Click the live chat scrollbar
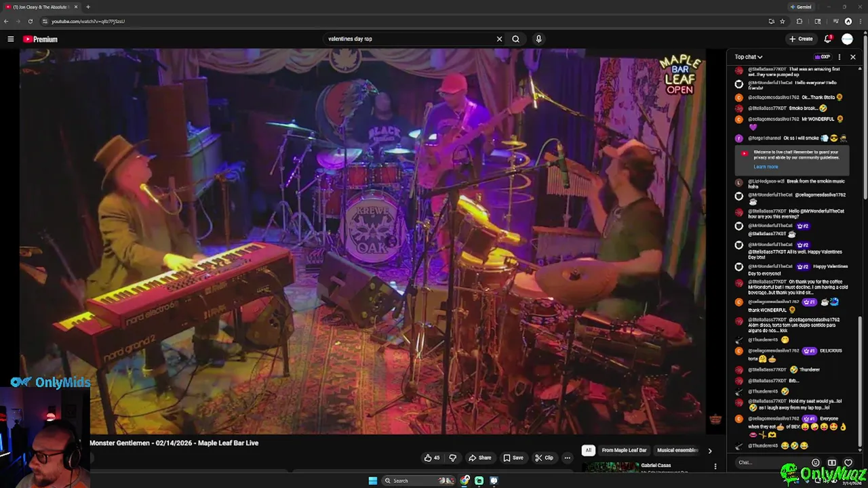This screenshot has width=868, height=488. coord(860,383)
